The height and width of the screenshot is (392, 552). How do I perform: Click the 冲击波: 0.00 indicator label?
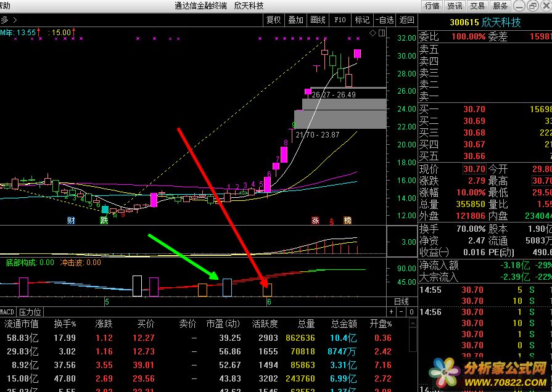point(81,263)
